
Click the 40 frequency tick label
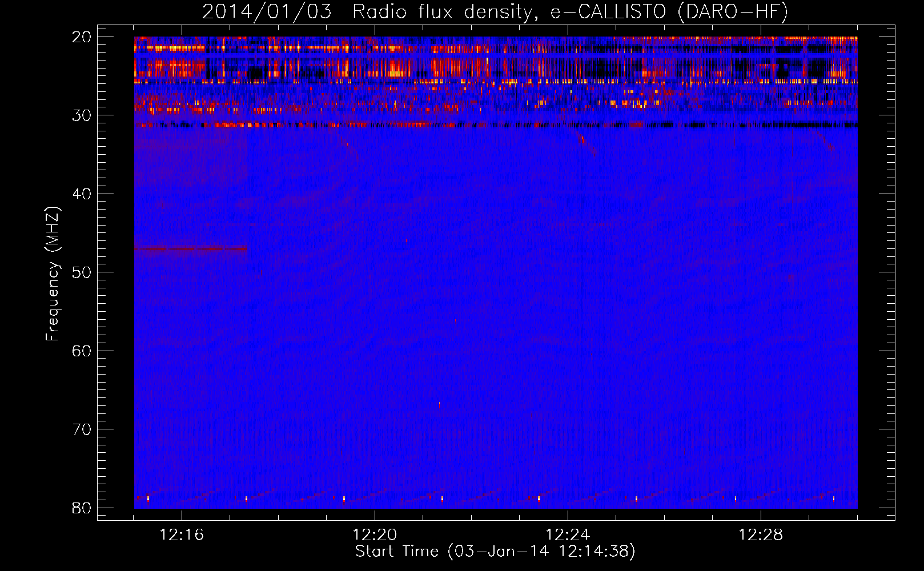[82, 194]
